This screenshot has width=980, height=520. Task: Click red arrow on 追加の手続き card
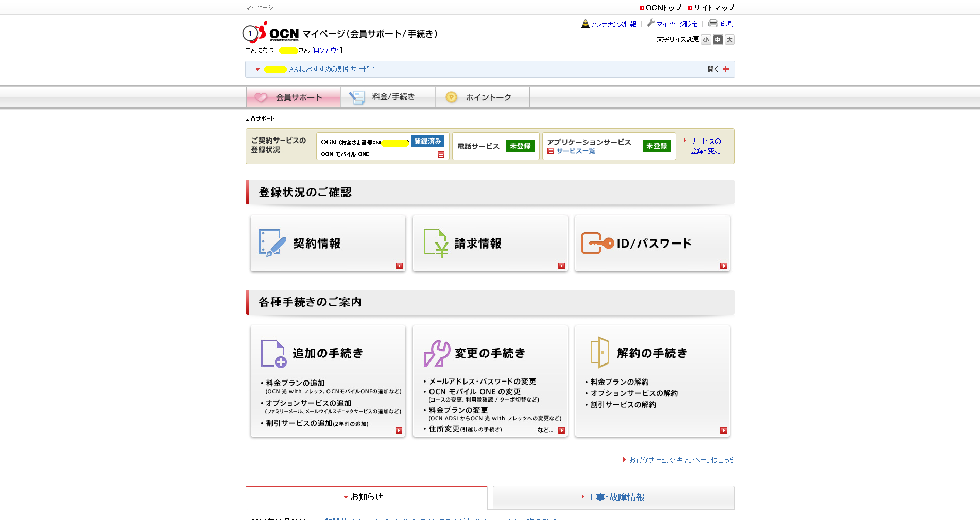[x=399, y=430]
